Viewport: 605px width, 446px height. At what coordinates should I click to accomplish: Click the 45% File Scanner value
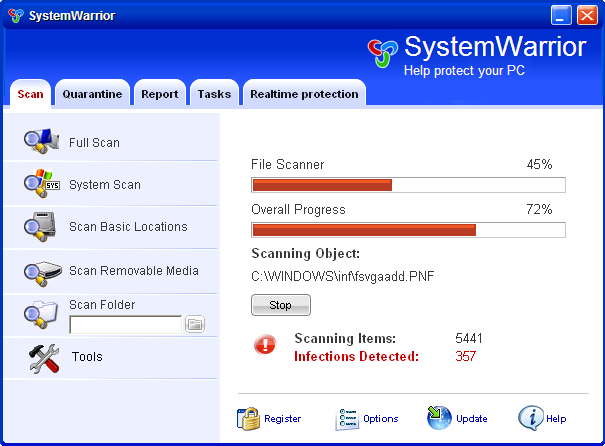click(539, 164)
